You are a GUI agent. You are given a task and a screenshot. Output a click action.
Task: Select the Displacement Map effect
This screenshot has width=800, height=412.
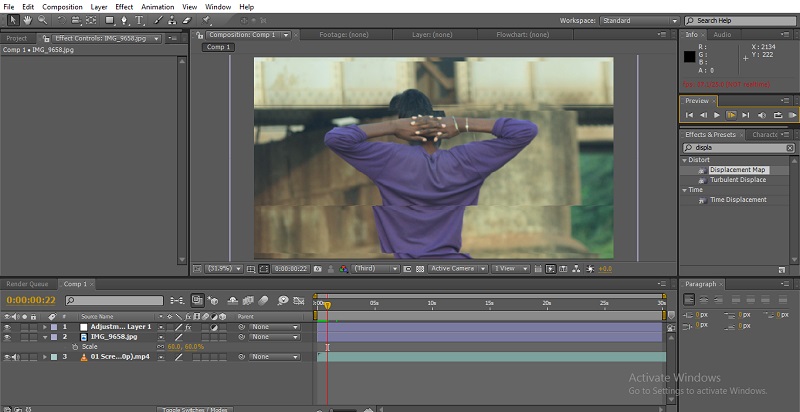[737, 170]
